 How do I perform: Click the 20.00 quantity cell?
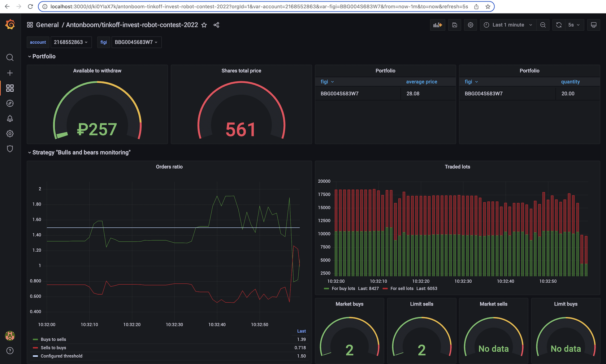click(x=578, y=94)
